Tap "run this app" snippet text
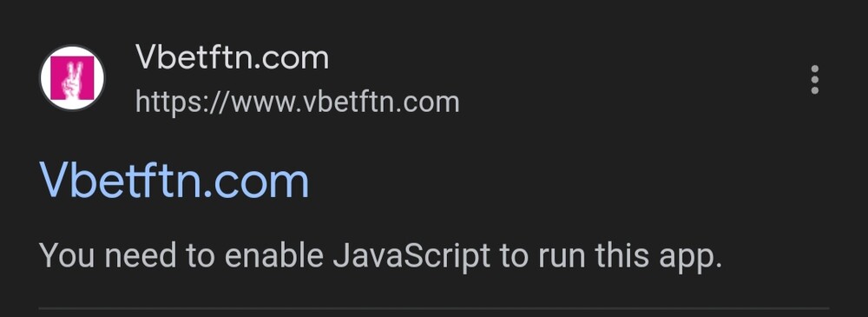868x317 pixels. point(630,257)
